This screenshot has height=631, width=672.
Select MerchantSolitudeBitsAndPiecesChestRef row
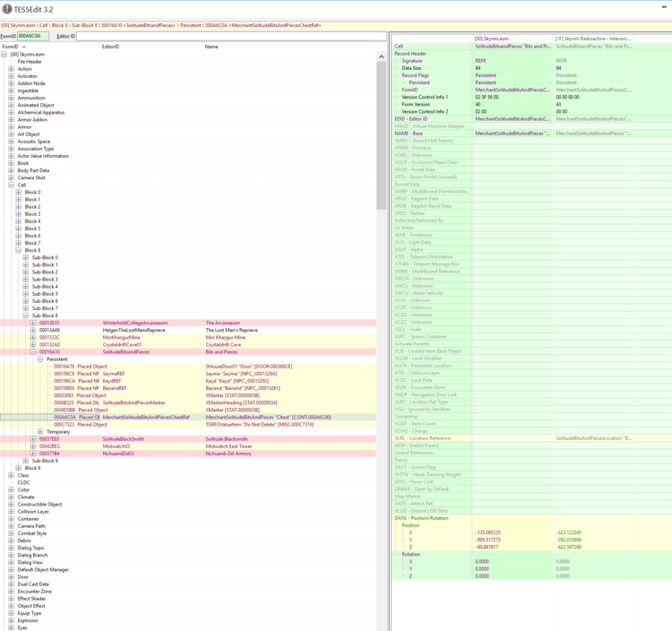[188, 417]
